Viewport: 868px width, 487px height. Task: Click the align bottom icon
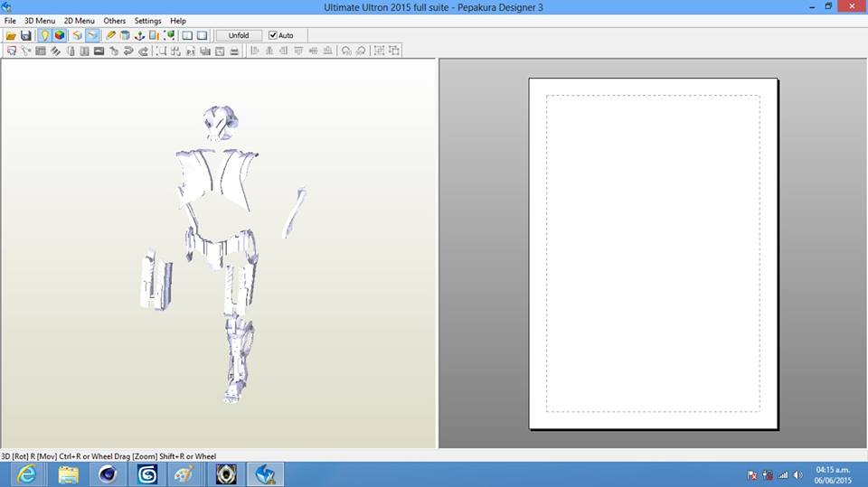tap(327, 51)
